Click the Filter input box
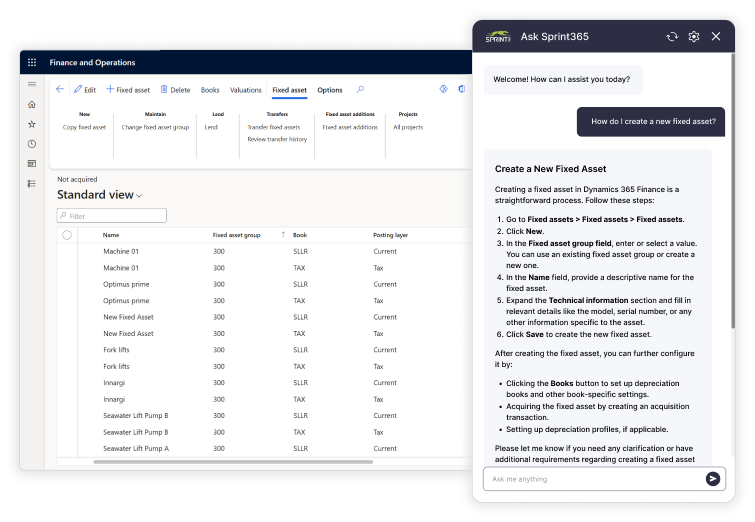Viewport: 755px width, 522px height. pos(112,216)
